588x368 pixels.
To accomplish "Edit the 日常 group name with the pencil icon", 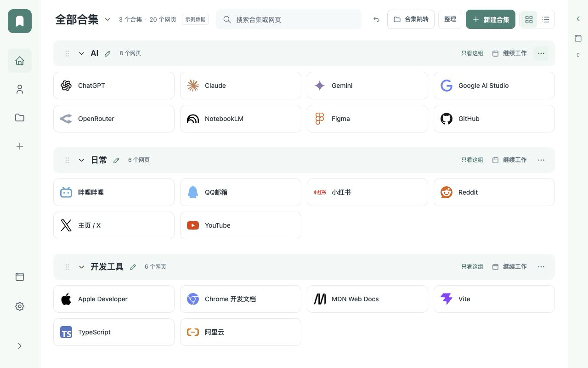I will coord(116,160).
